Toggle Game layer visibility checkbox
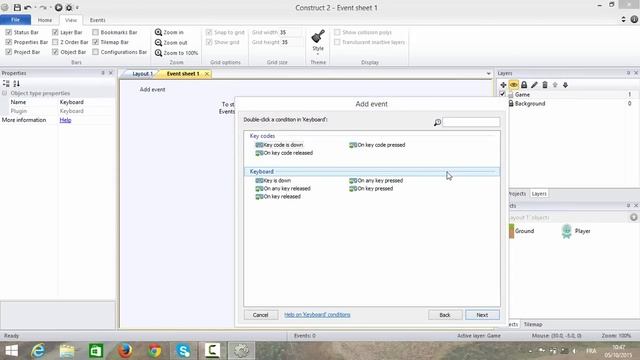This screenshot has width=640, height=360. (x=502, y=94)
